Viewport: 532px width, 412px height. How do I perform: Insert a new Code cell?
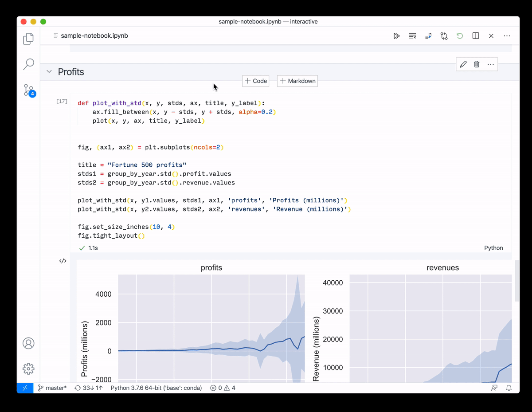tap(256, 81)
